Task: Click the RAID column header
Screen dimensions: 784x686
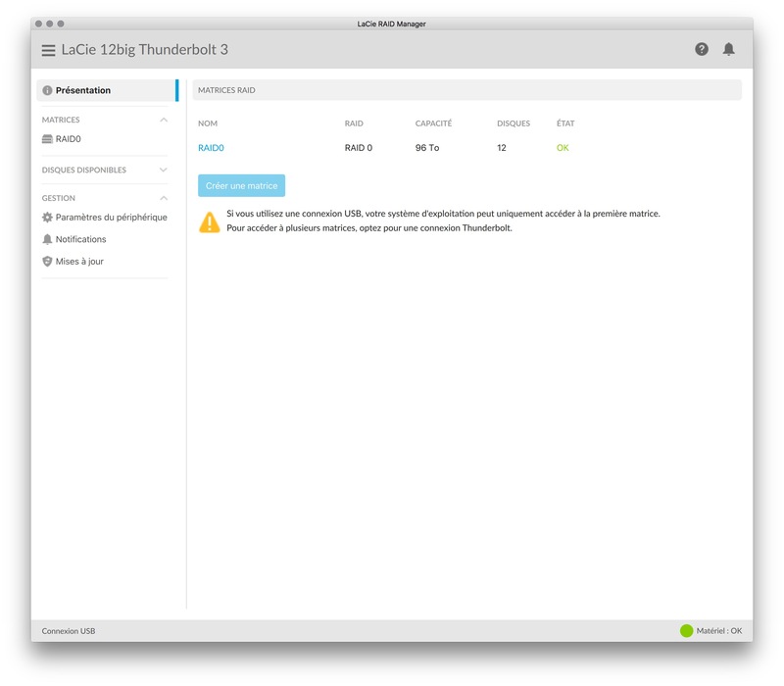Action: pyautogui.click(x=354, y=123)
